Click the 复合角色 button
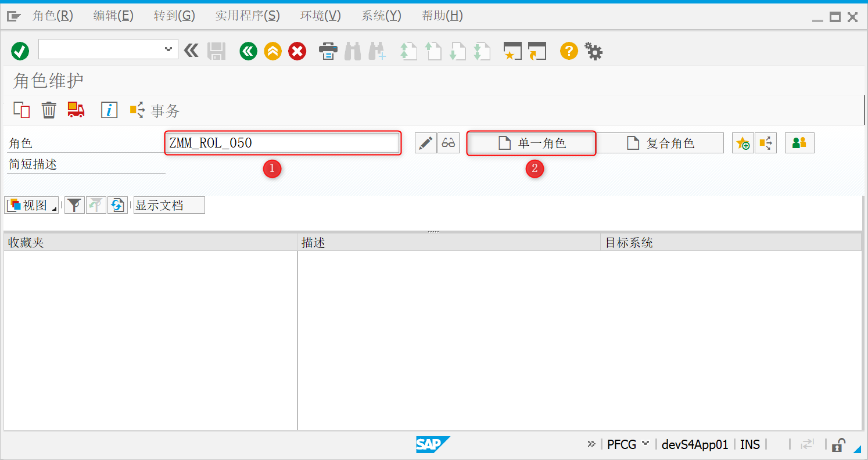Viewport: 868px width, 460px height. 661,142
